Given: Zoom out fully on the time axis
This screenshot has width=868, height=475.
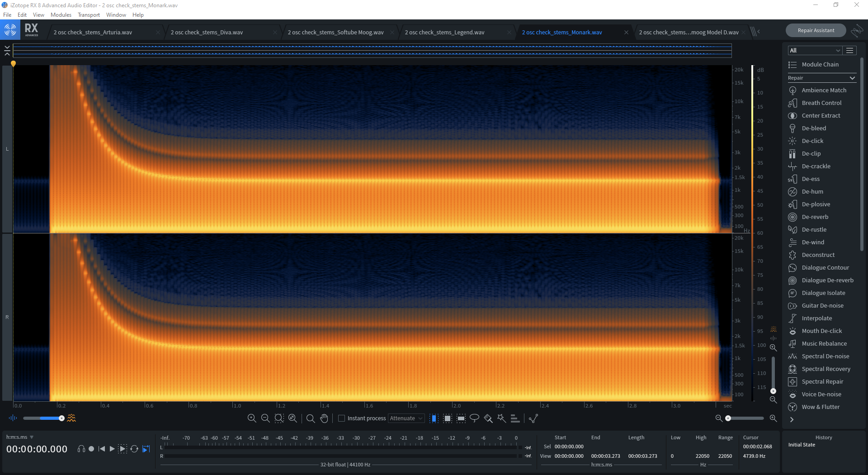Looking at the screenshot, I should tap(292, 418).
